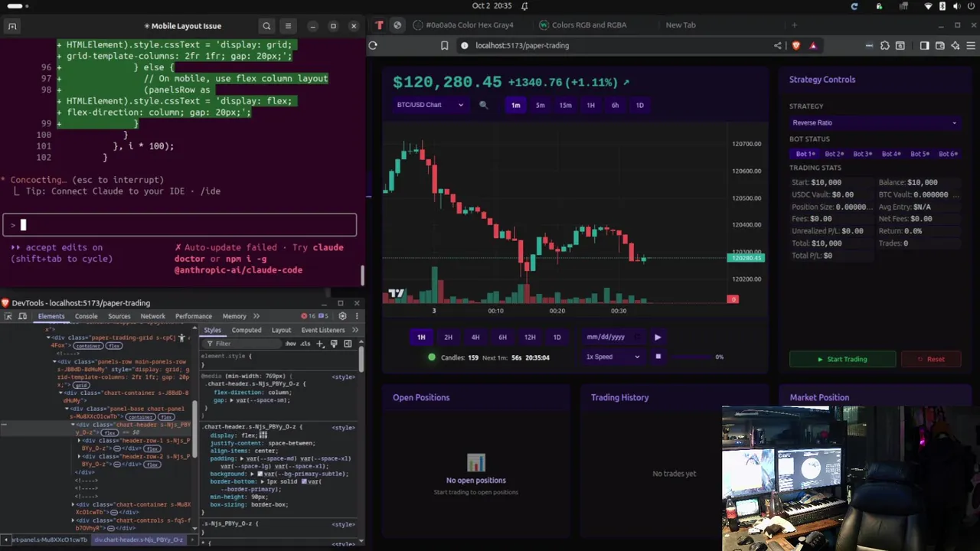The width and height of the screenshot is (980, 551).
Task: Open the BTC/USD Chart dropdown
Action: [430, 105]
